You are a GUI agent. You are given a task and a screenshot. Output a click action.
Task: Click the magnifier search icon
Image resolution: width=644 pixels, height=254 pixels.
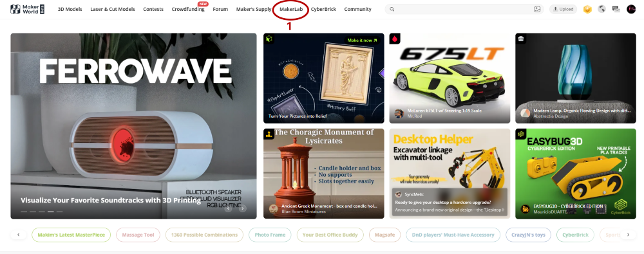[x=392, y=9]
